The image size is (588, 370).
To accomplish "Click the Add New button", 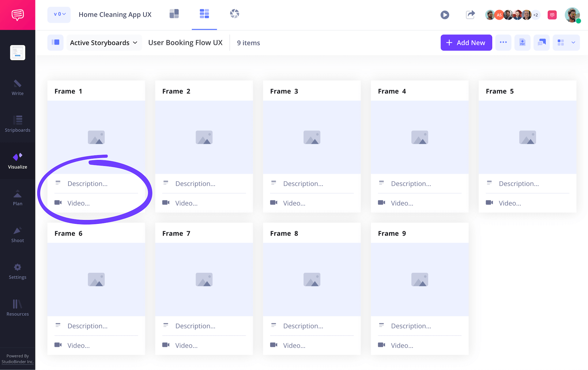I will (466, 43).
